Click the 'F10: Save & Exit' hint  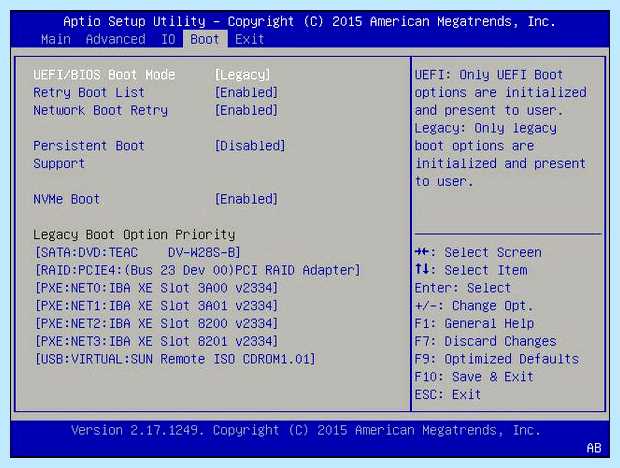(x=474, y=377)
